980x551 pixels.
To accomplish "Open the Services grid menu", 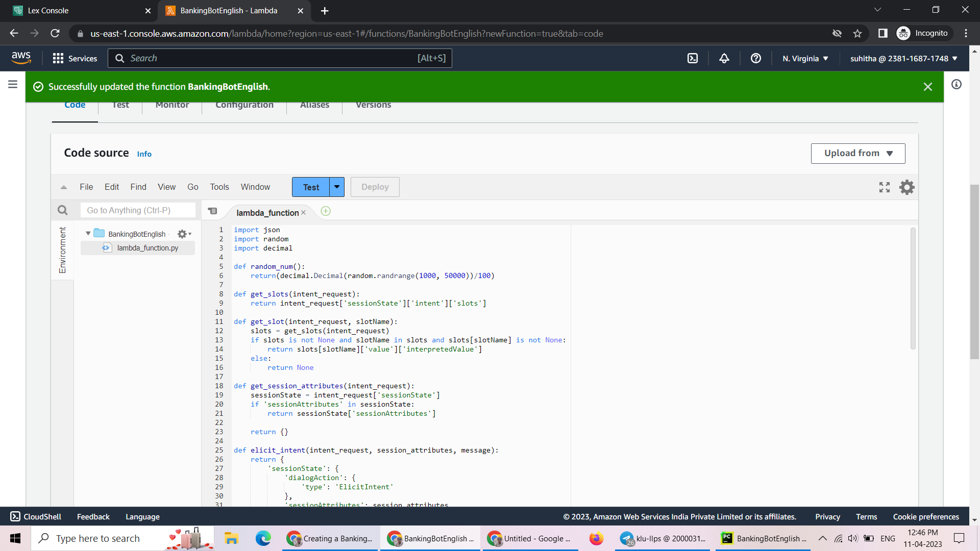I will click(58, 58).
